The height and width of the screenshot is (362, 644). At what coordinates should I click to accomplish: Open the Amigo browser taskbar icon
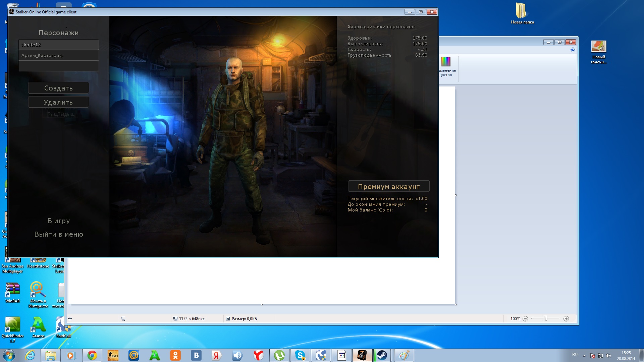tap(154, 355)
